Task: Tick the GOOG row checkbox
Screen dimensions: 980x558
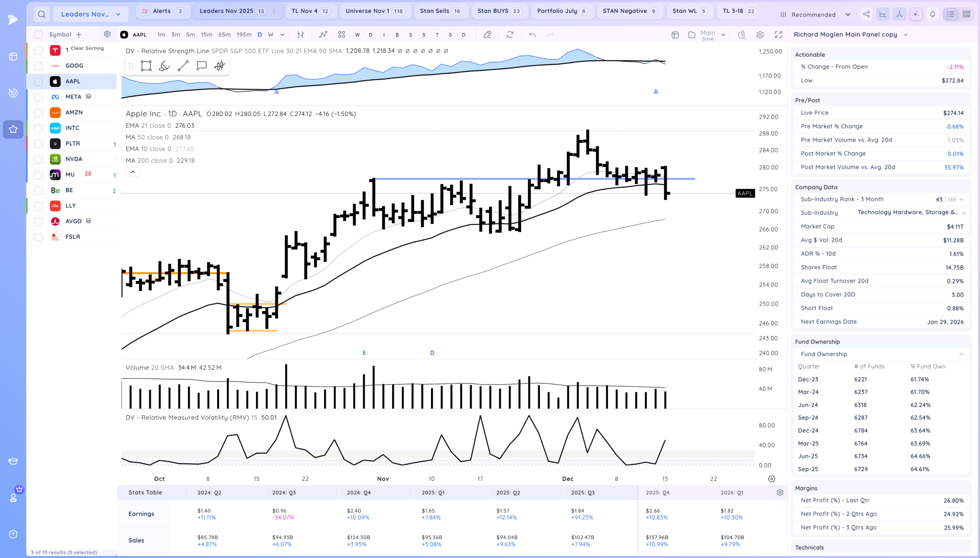Action: click(38, 66)
